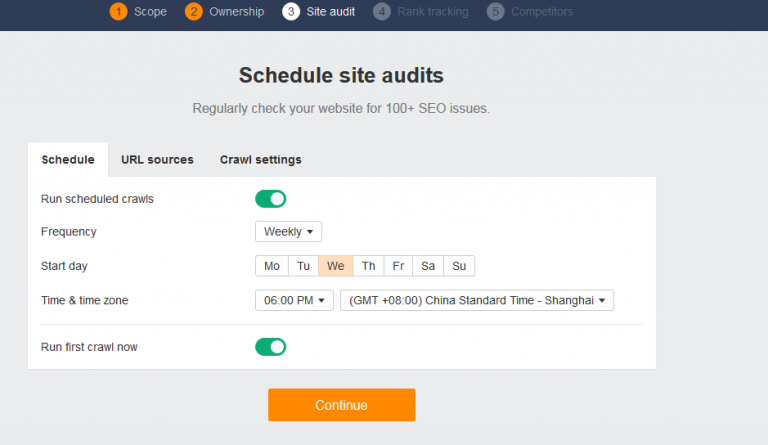Disable the Run first crawl now switch

point(270,347)
